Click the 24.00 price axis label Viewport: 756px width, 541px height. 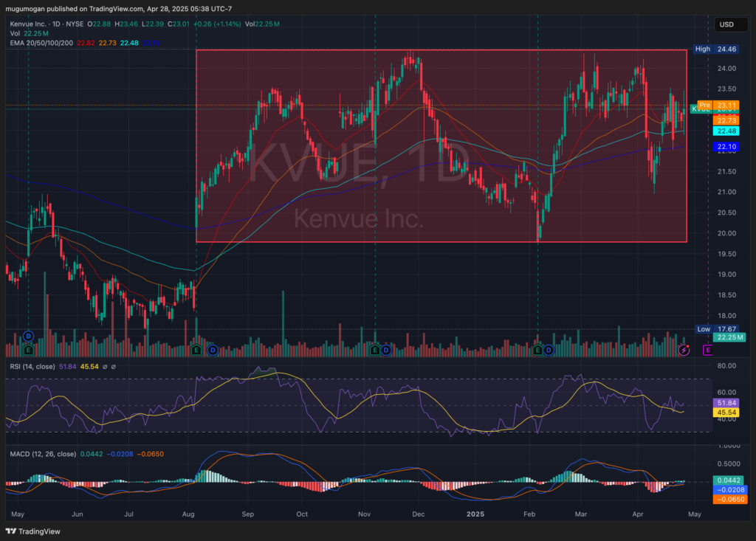(726, 69)
